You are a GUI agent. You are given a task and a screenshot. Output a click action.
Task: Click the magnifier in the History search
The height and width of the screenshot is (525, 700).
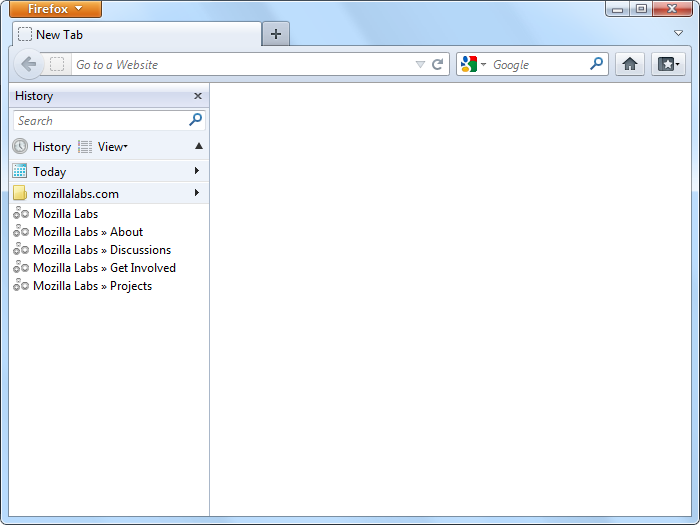pos(196,120)
